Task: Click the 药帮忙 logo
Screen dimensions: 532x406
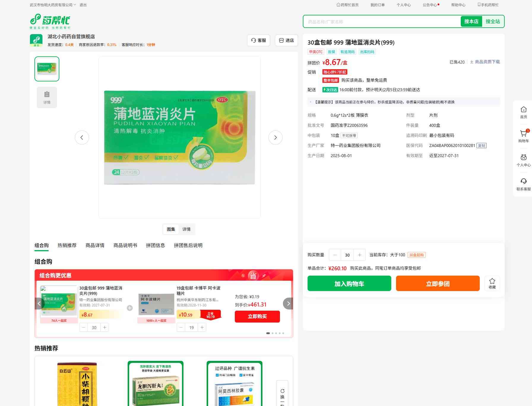Action: point(50,21)
